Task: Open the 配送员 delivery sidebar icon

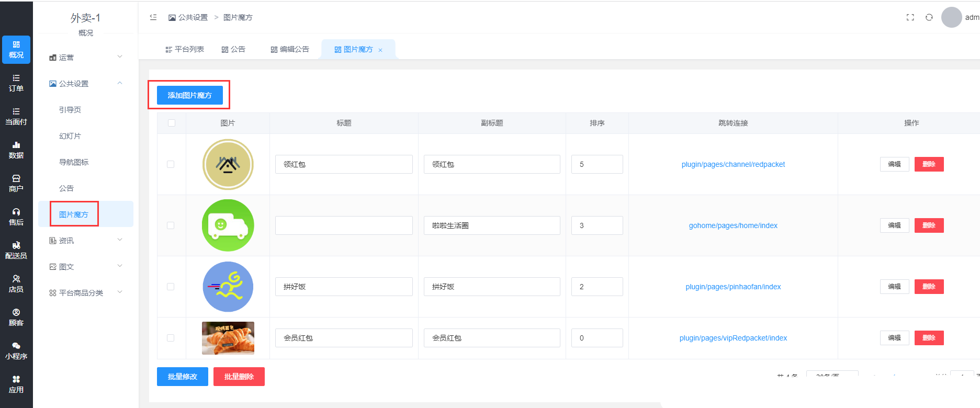Action: click(x=16, y=251)
